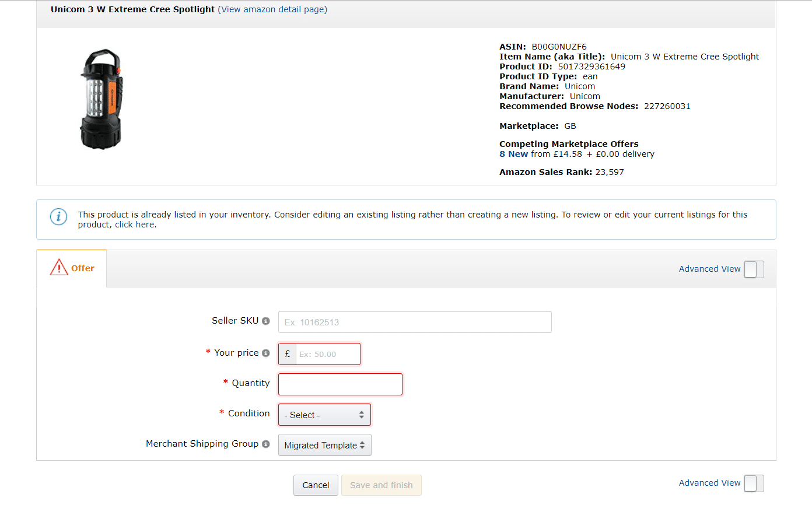Toggle the top Advanced View switch
812x512 pixels.
tap(754, 269)
